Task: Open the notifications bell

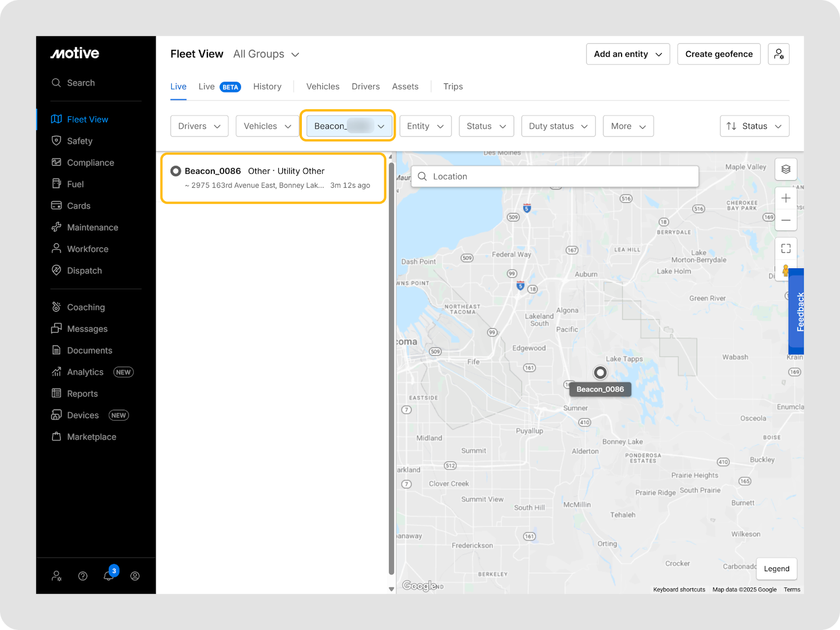Action: pyautogui.click(x=109, y=576)
